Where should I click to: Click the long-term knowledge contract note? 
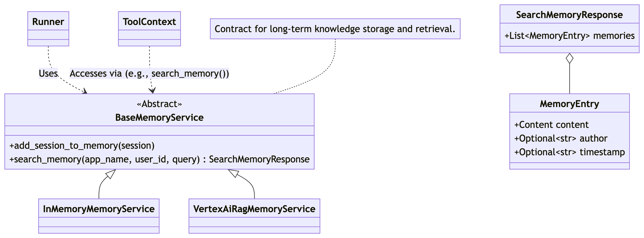point(335,29)
